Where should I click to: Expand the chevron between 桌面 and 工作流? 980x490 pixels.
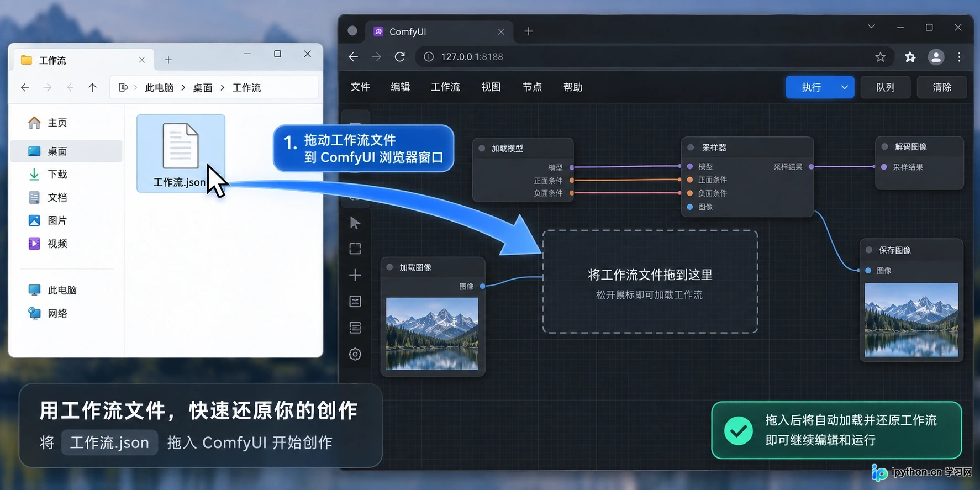click(223, 87)
